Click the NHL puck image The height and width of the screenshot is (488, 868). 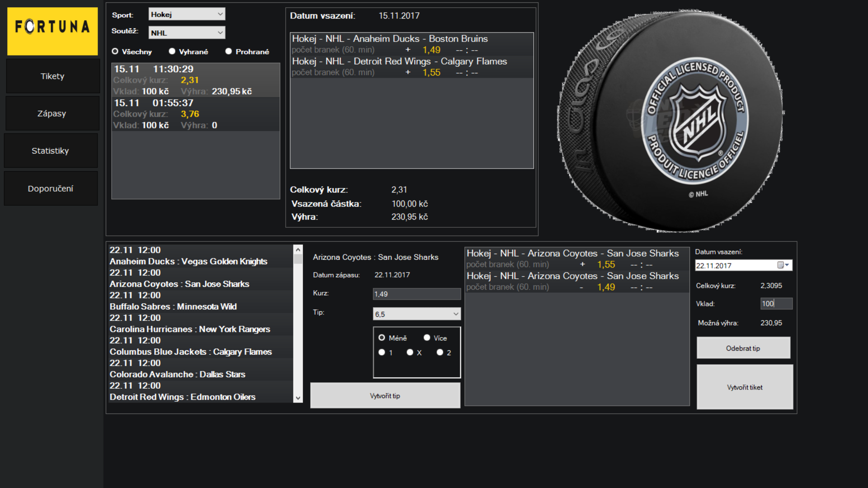tap(671, 121)
